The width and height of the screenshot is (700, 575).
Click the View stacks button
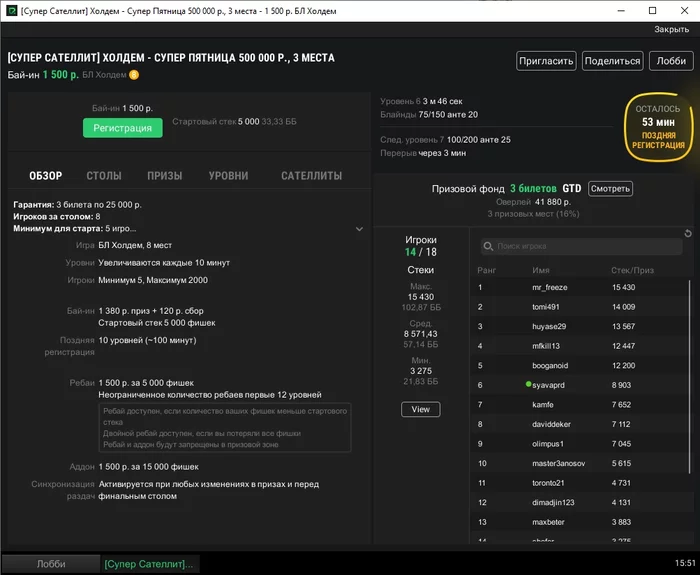421,409
